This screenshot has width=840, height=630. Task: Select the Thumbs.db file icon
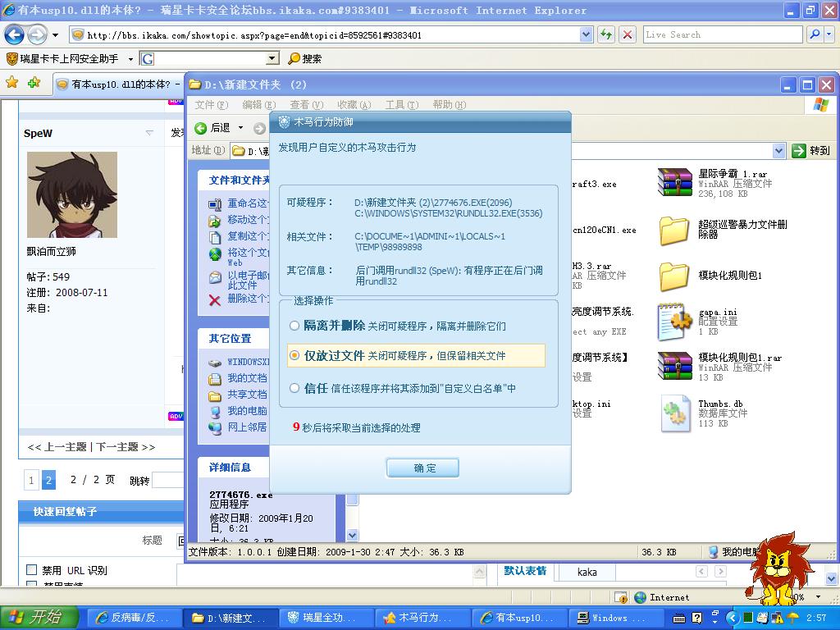[675, 413]
